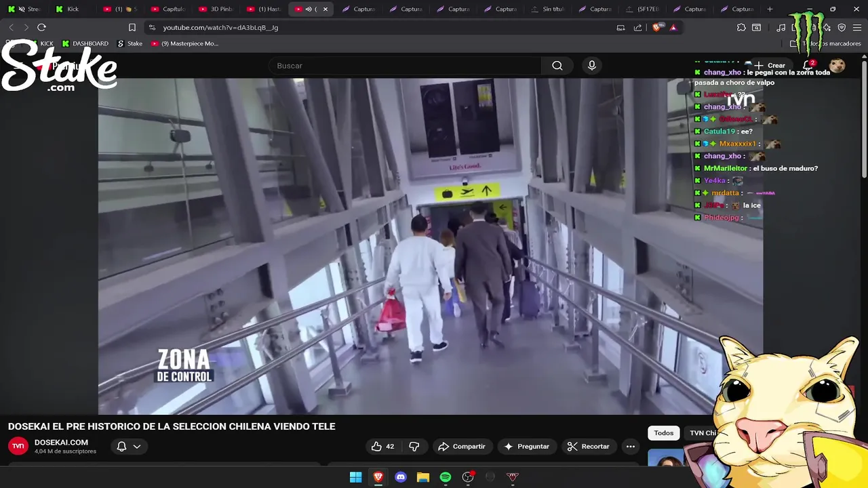Switch to the Sin título browser tab
The width and height of the screenshot is (868, 488).
point(549,9)
